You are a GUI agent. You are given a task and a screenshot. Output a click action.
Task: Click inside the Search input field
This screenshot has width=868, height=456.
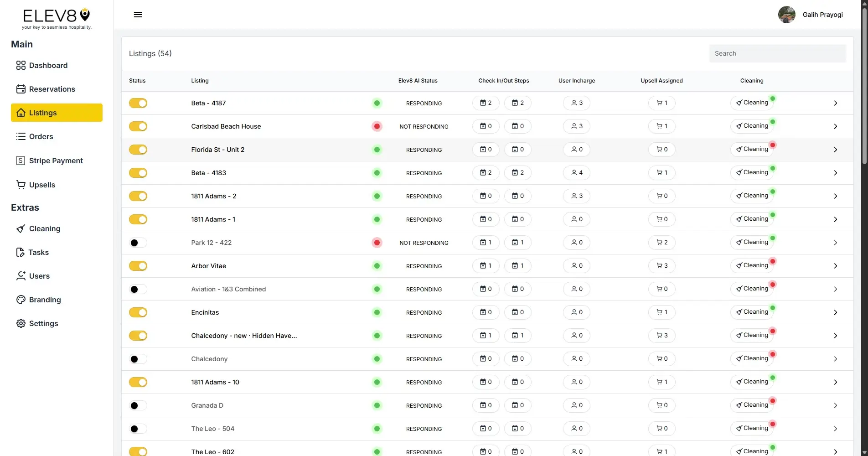coord(777,53)
